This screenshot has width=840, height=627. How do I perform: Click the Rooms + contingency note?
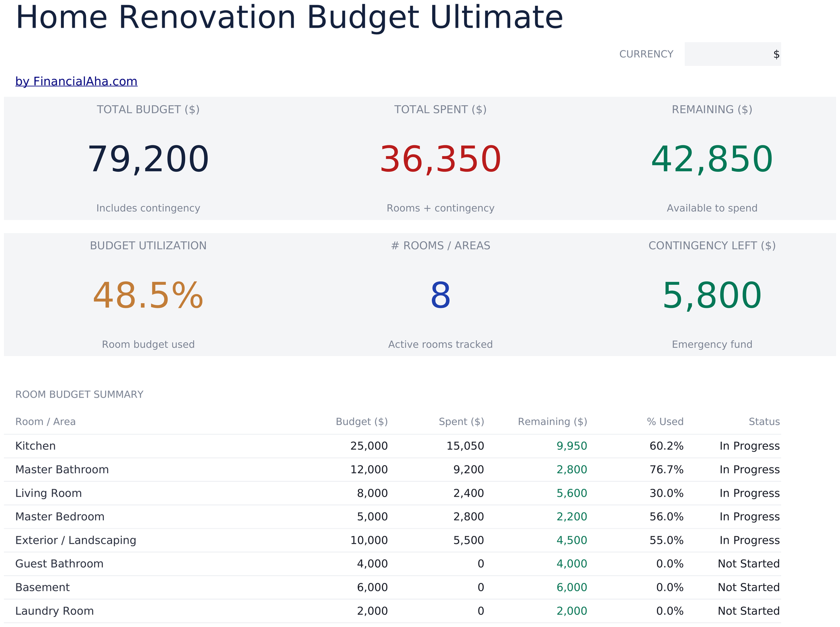pyautogui.click(x=441, y=208)
